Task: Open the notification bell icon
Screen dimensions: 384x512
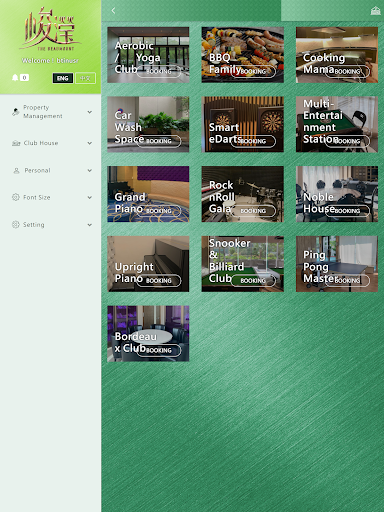Action: coord(15,78)
